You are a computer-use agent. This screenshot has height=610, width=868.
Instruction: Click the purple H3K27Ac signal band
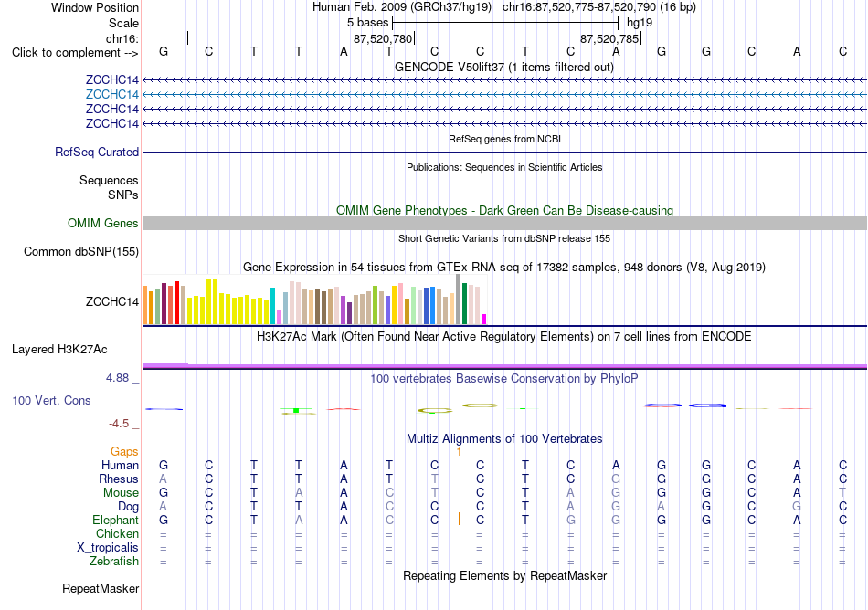coord(504,366)
